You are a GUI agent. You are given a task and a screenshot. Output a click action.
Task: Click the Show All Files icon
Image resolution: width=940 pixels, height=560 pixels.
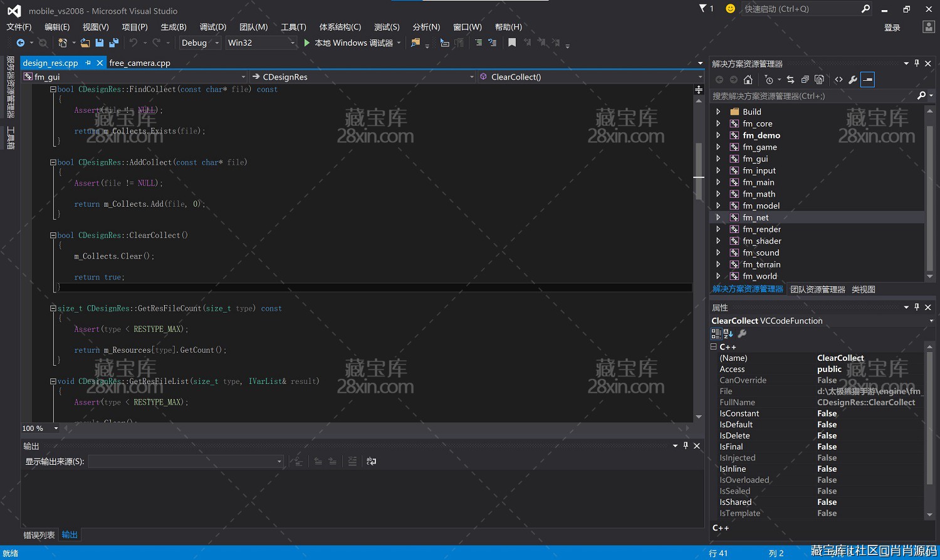pyautogui.click(x=819, y=80)
